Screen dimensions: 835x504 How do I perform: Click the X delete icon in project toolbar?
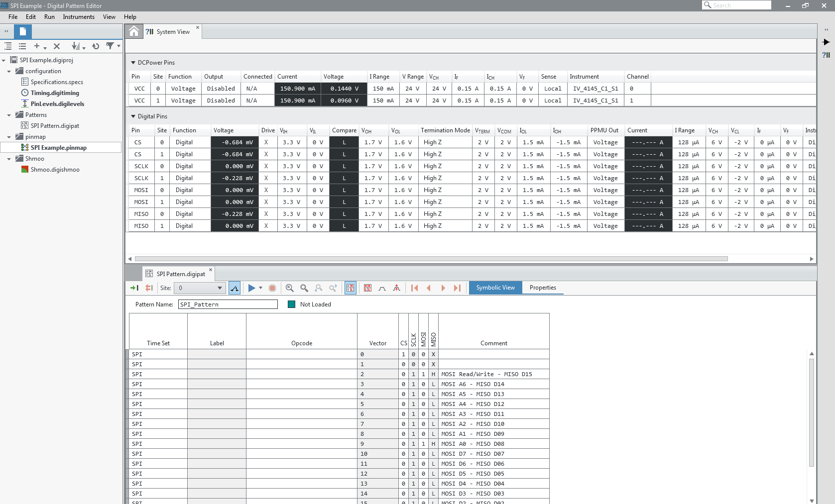pos(57,46)
